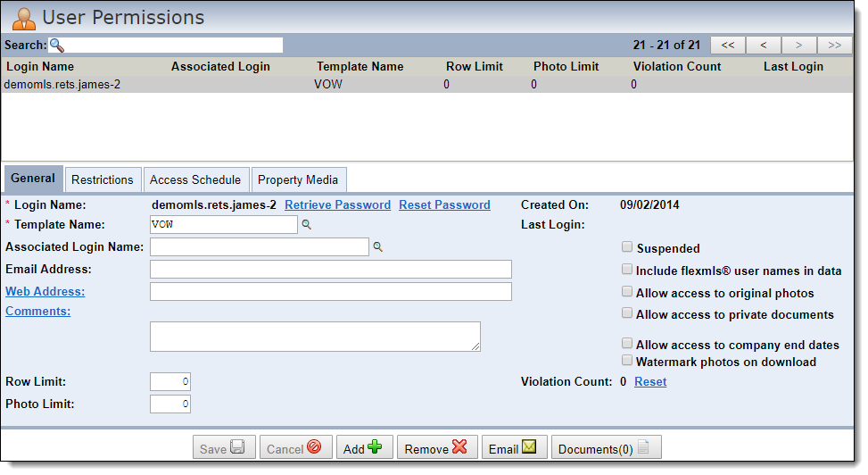The image size is (868, 475).
Task: Open the Property Media tab
Action: click(298, 180)
